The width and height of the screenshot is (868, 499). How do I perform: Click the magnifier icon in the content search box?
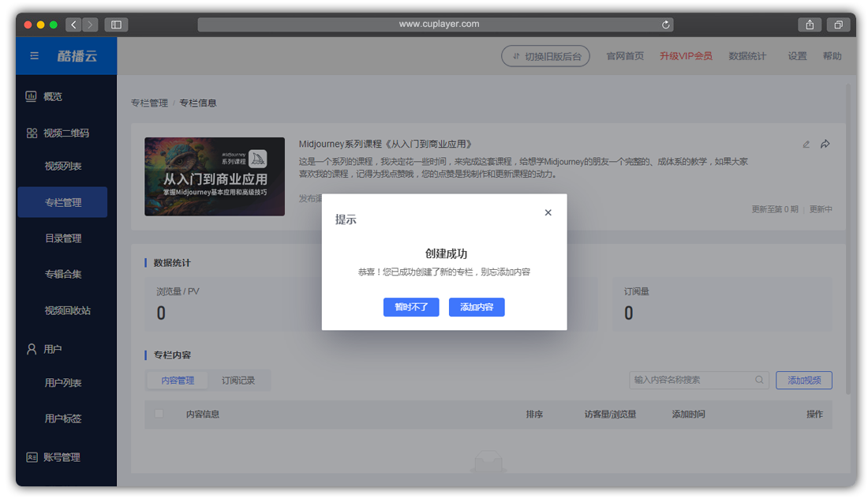759,380
